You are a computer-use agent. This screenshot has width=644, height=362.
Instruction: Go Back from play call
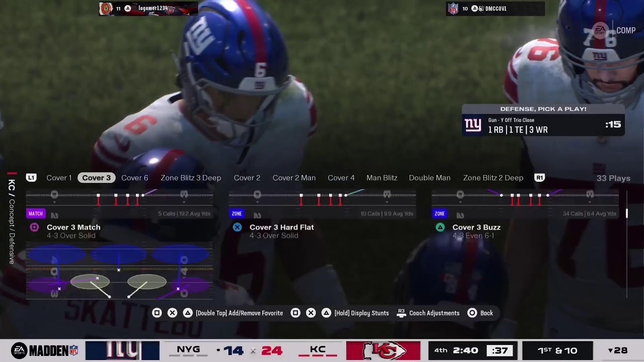click(487, 313)
